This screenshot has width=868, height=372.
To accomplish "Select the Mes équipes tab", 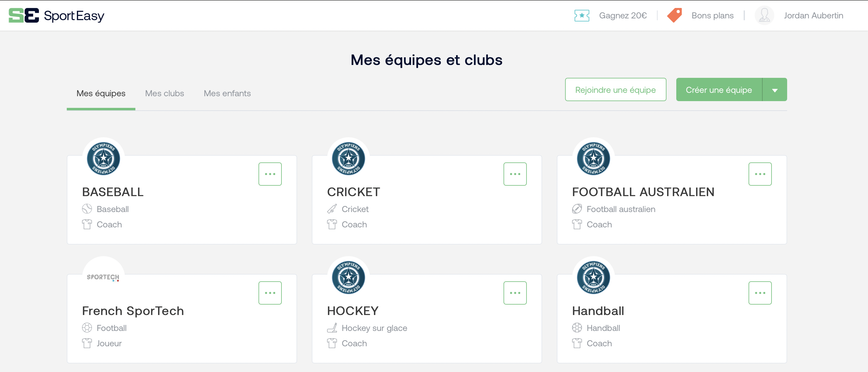I will click(101, 93).
